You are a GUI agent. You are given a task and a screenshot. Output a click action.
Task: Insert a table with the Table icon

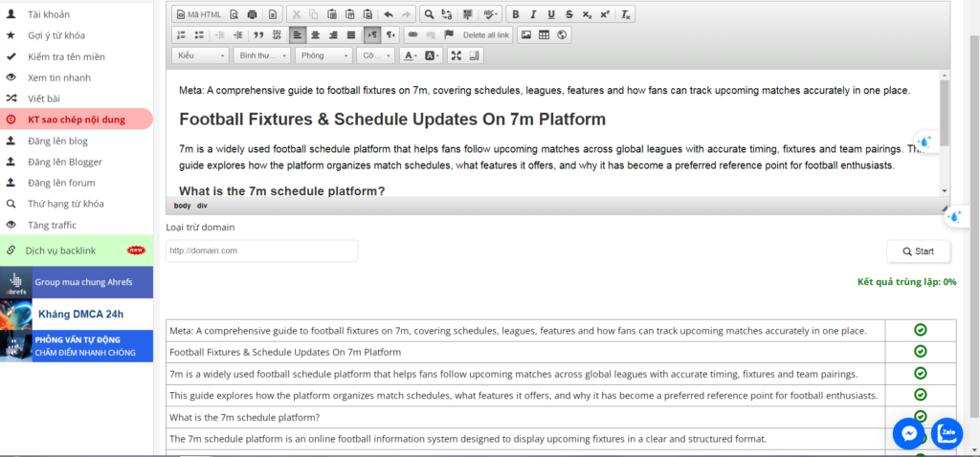coord(544,35)
